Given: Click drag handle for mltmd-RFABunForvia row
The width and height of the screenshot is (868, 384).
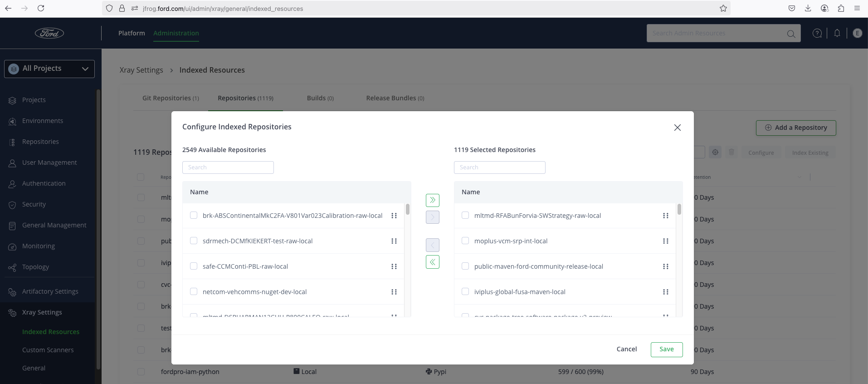Looking at the screenshot, I should 666,216.
